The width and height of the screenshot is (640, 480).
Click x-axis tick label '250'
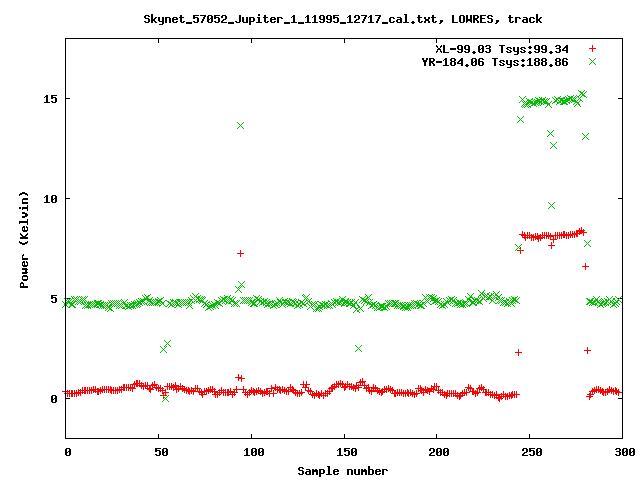532,452
